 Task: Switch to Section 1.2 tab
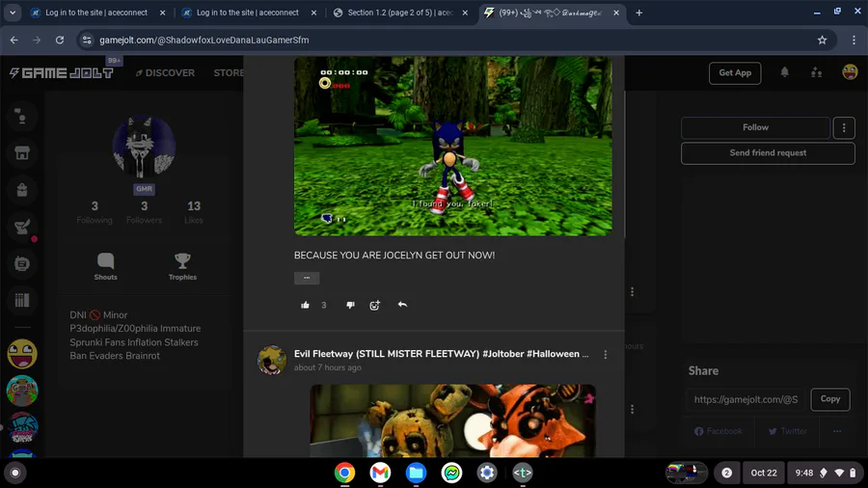pyautogui.click(x=400, y=13)
